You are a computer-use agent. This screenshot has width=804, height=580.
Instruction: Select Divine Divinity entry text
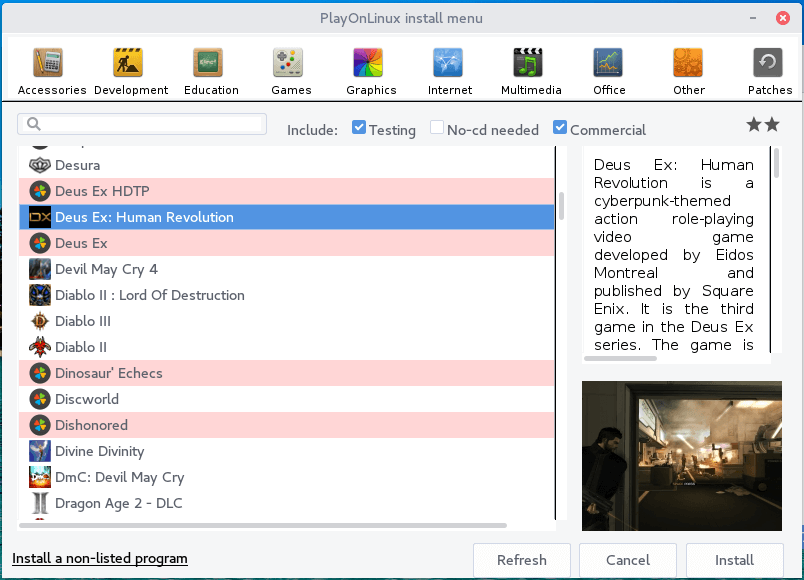99,451
